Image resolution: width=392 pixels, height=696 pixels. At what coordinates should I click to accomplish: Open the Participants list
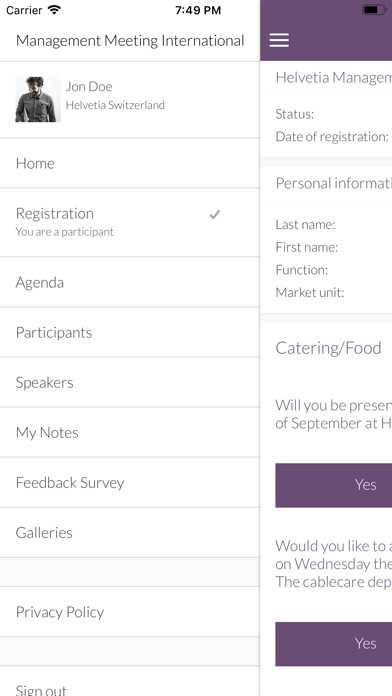click(x=130, y=332)
